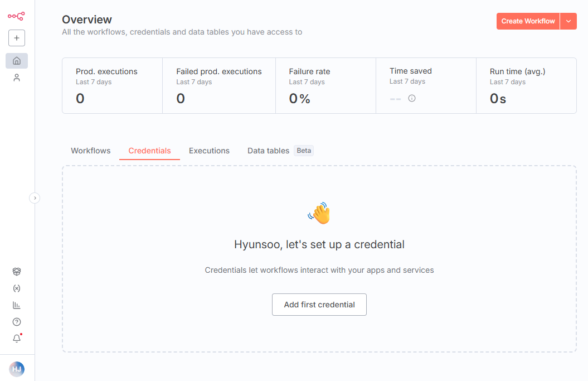Viewport: 588px width, 381px height.
Task: Click the n8n logo icon
Action: click(x=16, y=16)
